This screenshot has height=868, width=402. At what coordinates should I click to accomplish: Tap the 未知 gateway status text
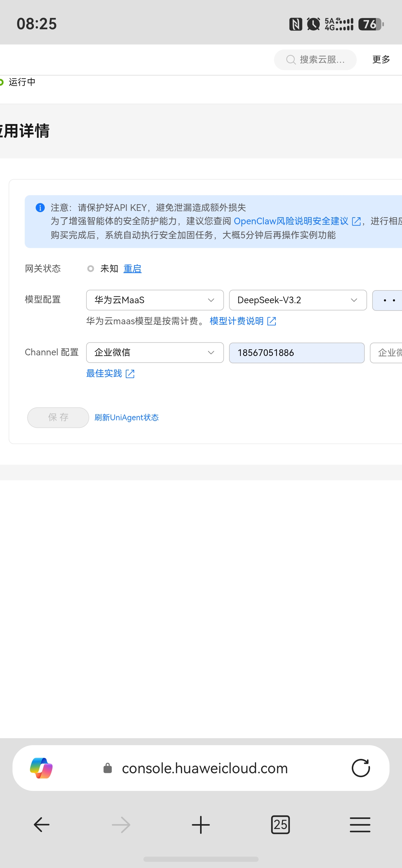coord(109,269)
